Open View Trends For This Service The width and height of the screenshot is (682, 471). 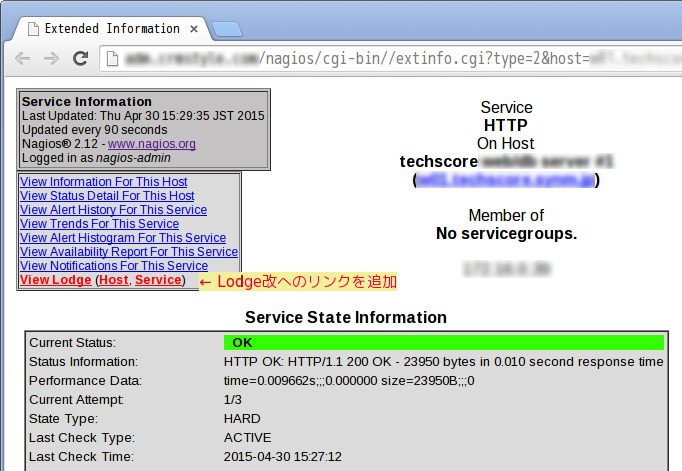coord(100,224)
